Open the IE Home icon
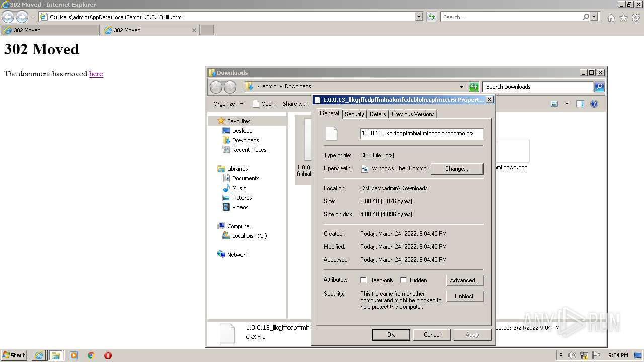This screenshot has height=362, width=644. pyautogui.click(x=611, y=18)
